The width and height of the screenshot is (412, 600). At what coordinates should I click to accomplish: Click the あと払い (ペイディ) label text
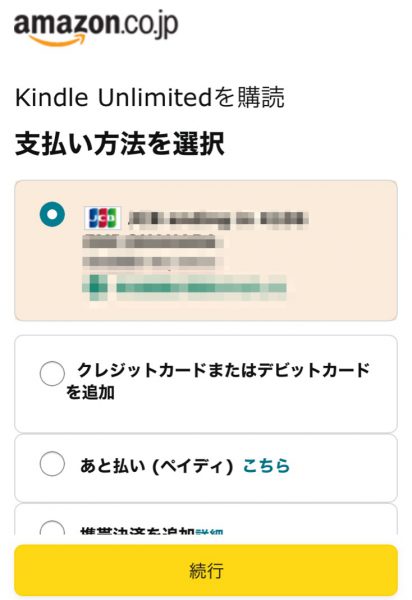click(156, 466)
